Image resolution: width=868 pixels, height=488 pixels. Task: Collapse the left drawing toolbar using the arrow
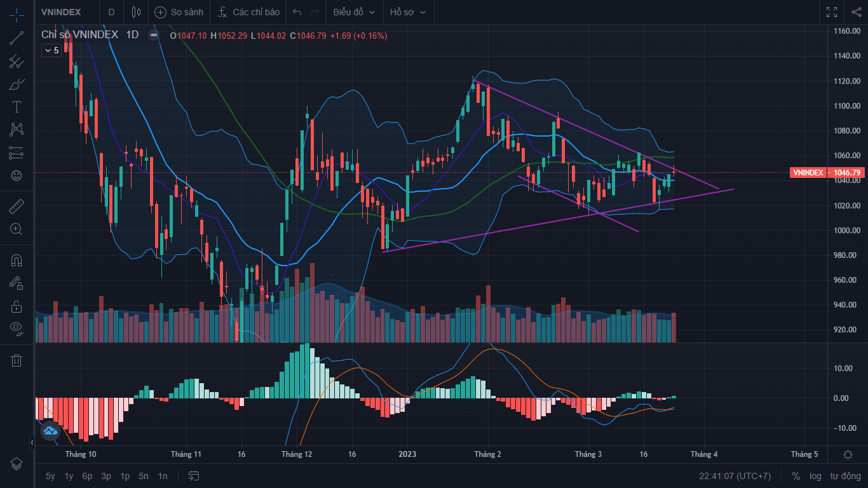[32, 442]
